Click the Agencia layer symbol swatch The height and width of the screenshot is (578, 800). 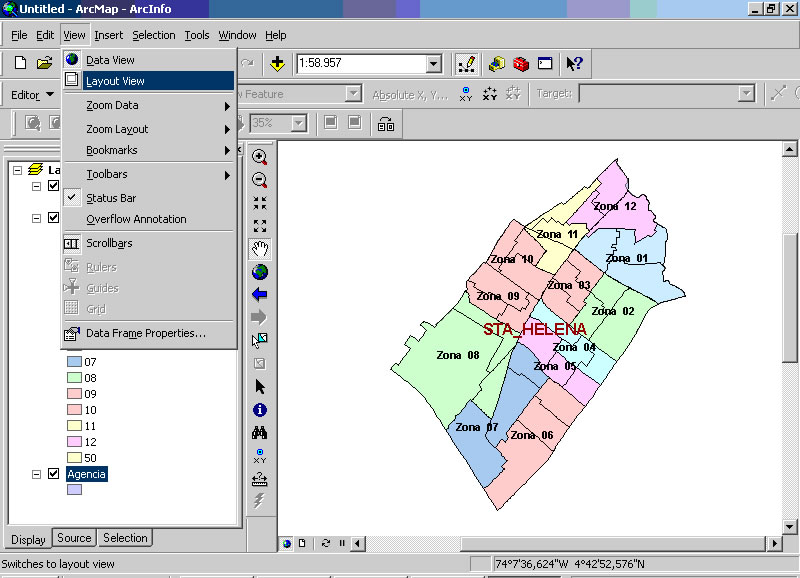click(x=74, y=489)
